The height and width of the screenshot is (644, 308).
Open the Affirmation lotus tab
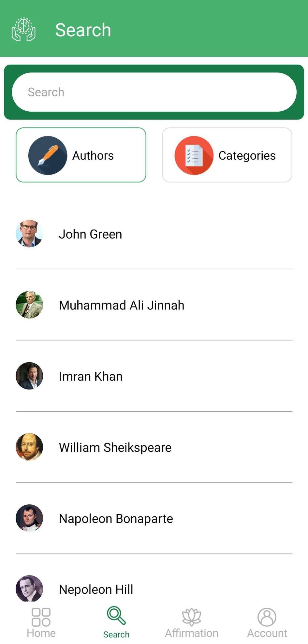click(x=192, y=623)
